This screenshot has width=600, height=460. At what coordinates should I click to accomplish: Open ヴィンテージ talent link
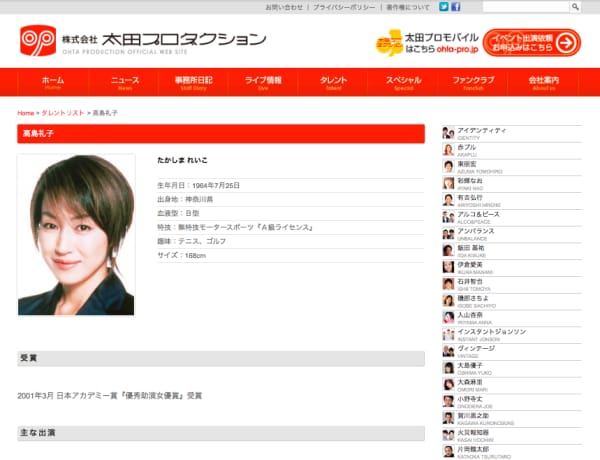(x=476, y=348)
